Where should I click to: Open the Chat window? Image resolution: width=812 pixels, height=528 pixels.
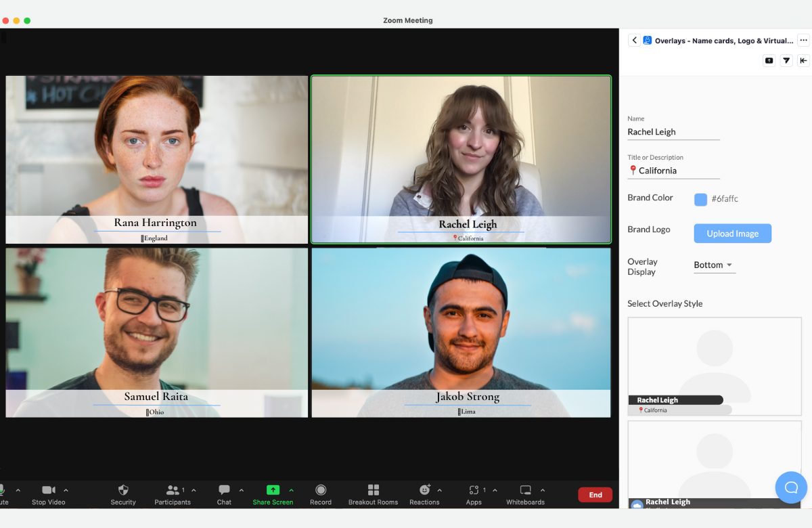[x=224, y=490]
